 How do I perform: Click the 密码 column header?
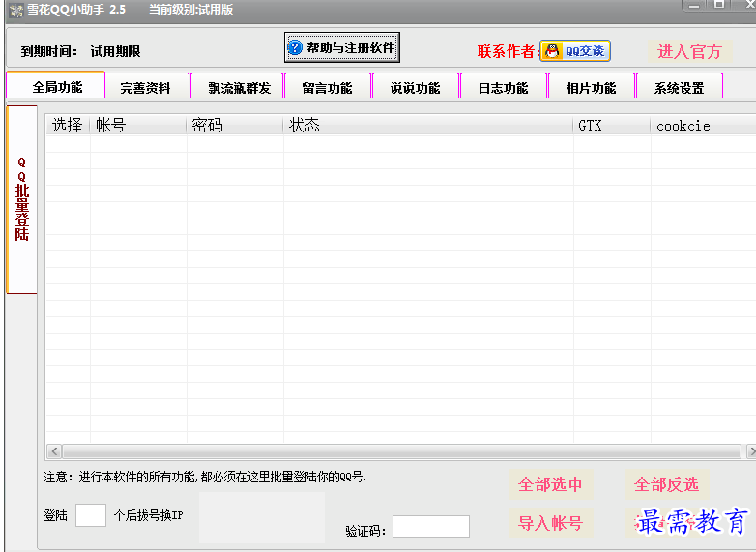coord(235,126)
